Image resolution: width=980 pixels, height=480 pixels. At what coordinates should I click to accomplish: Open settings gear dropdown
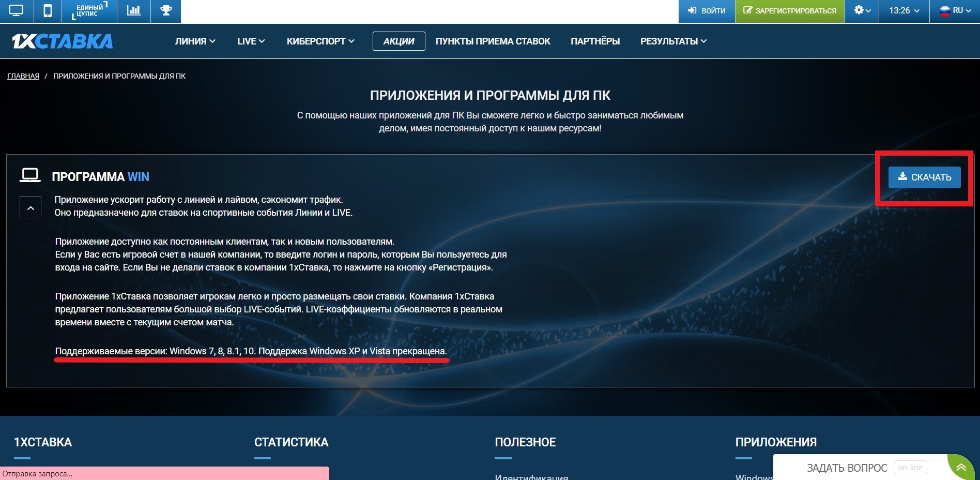[862, 11]
